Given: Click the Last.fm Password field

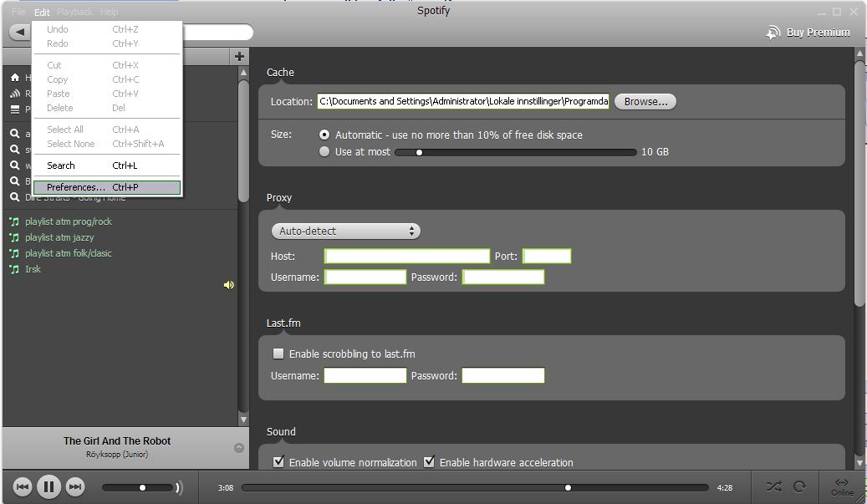Looking at the screenshot, I should 503,376.
